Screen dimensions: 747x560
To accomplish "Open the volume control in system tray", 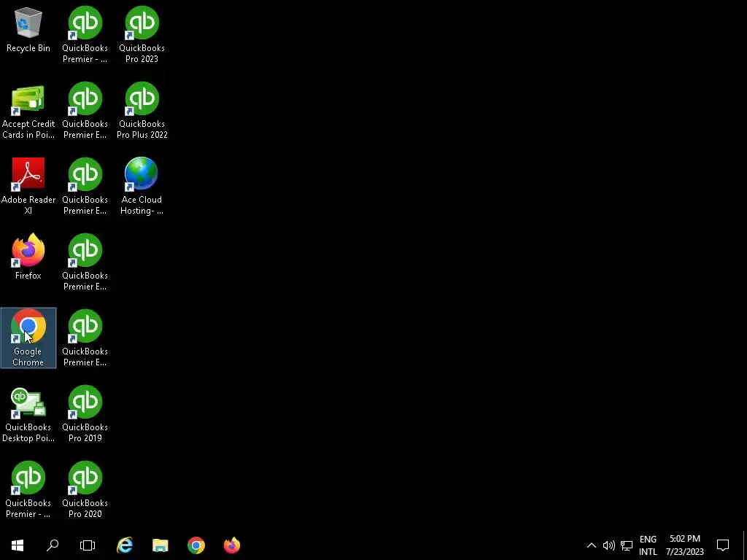I will (609, 545).
